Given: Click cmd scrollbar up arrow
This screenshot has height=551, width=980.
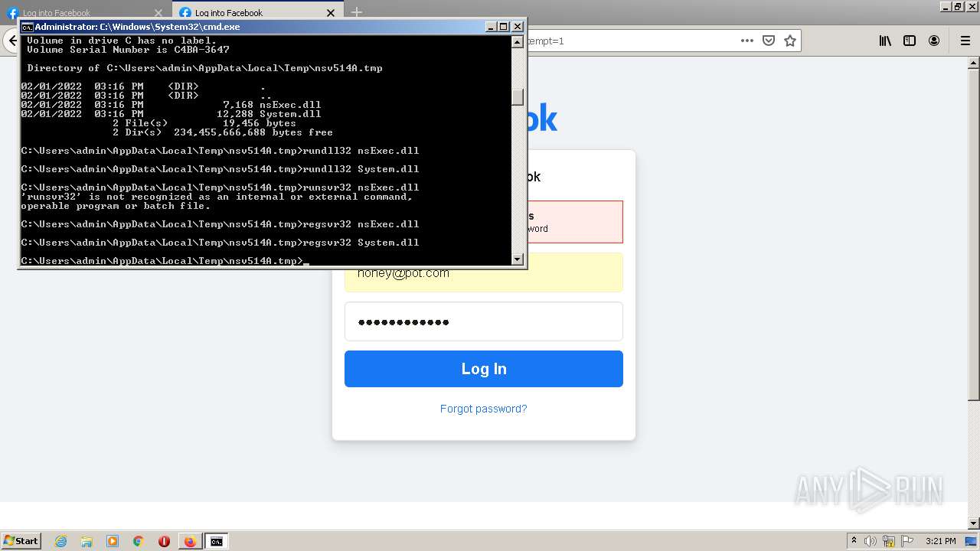Looking at the screenshot, I should [x=518, y=42].
